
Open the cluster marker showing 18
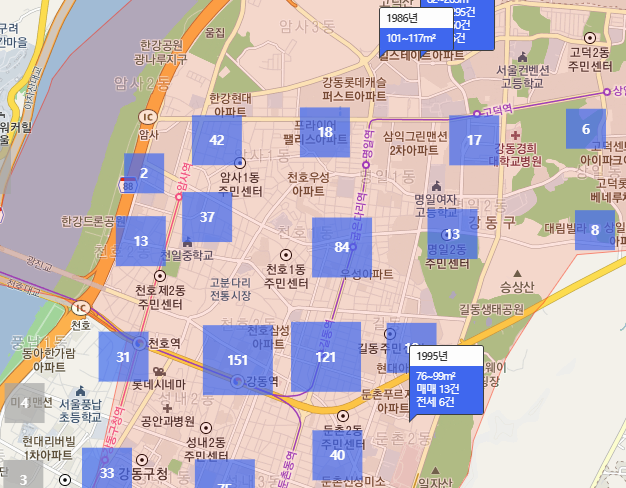pyautogui.click(x=325, y=132)
